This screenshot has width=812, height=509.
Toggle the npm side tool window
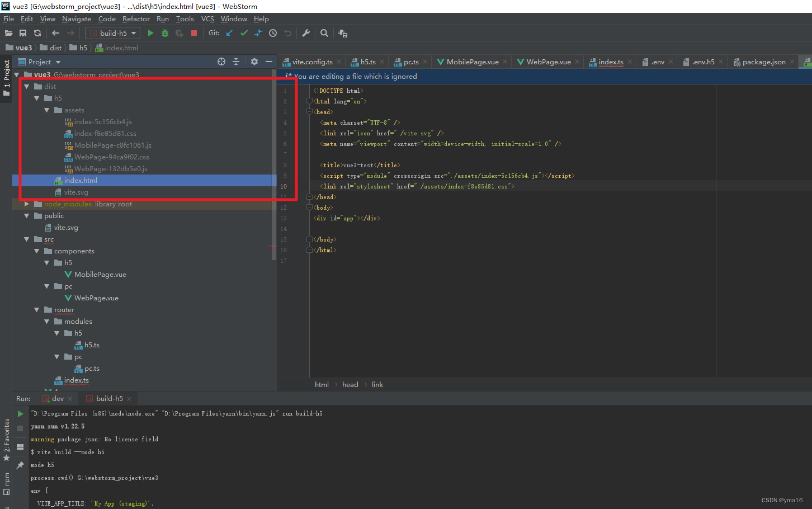tap(6, 484)
